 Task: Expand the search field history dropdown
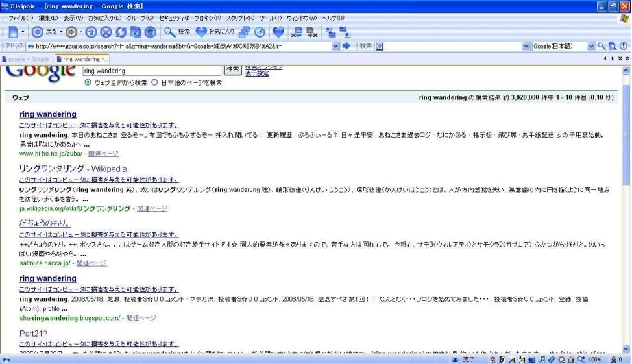(526, 46)
